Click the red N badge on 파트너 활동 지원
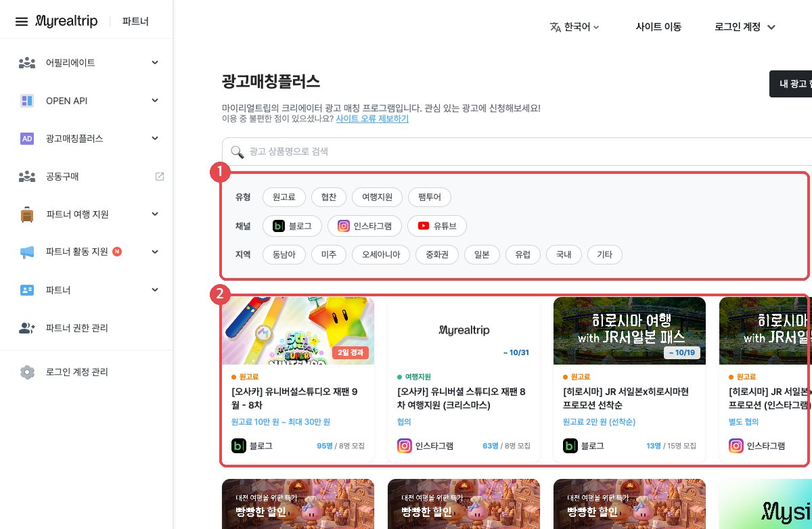Screen dimensions: 812x529 (117, 252)
